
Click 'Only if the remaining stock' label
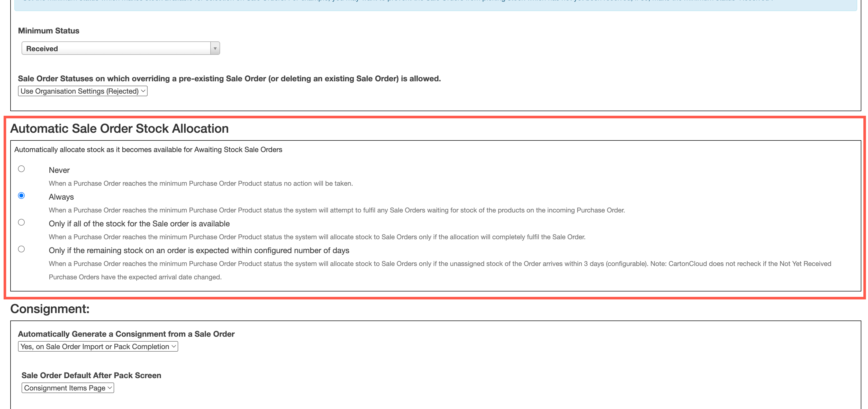coord(199,251)
